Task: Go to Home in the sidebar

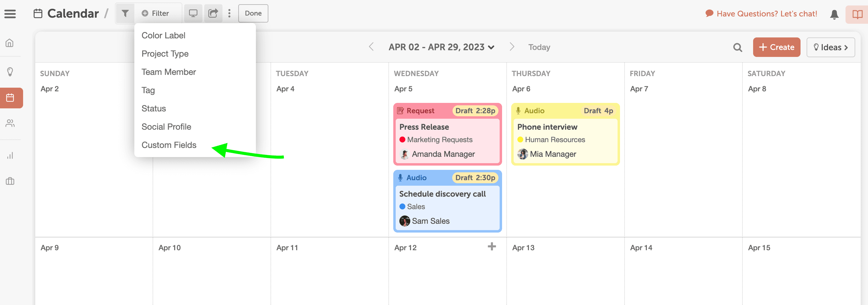Action: click(10, 43)
